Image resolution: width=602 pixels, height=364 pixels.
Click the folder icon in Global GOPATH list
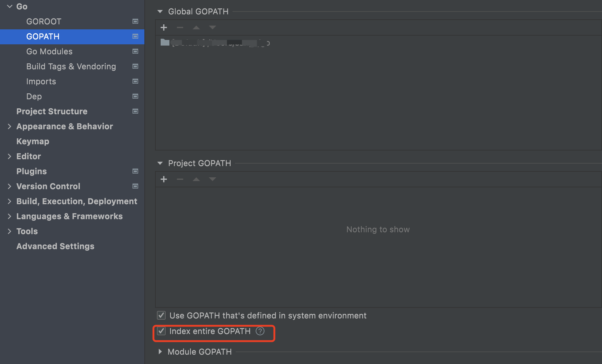pos(165,42)
